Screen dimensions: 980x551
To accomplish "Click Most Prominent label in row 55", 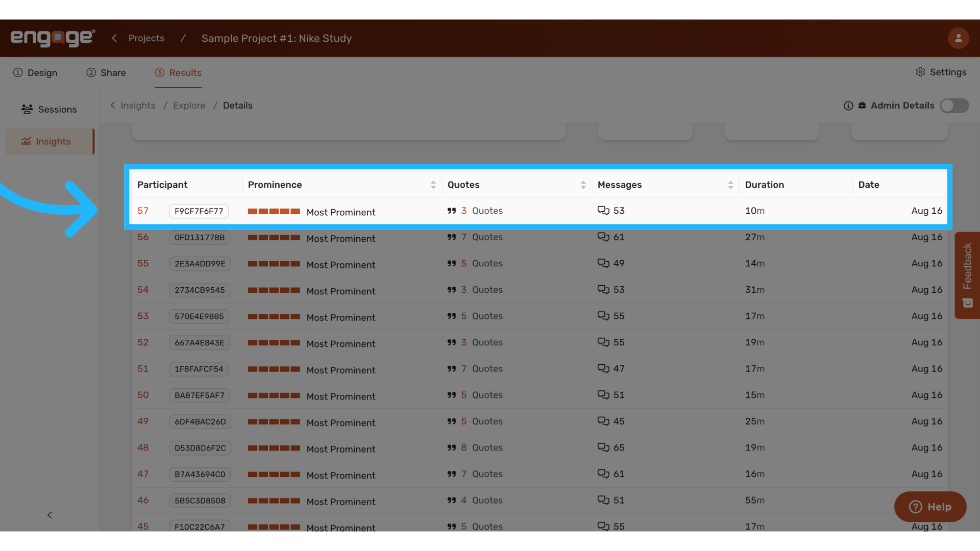I will [x=341, y=265].
